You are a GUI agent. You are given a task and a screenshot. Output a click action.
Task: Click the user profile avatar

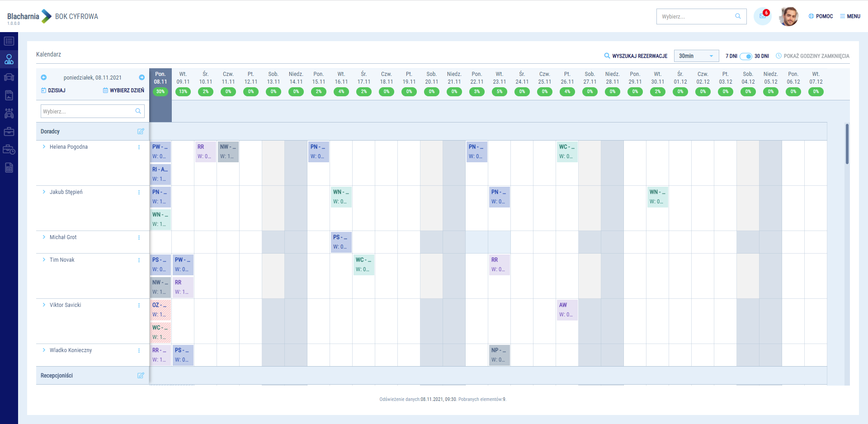pos(788,17)
